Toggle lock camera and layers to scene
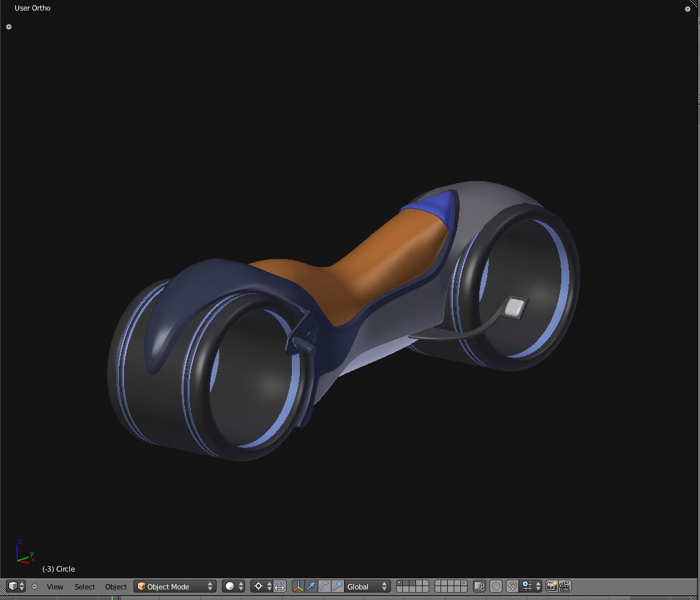This screenshot has height=600, width=700. [x=479, y=586]
